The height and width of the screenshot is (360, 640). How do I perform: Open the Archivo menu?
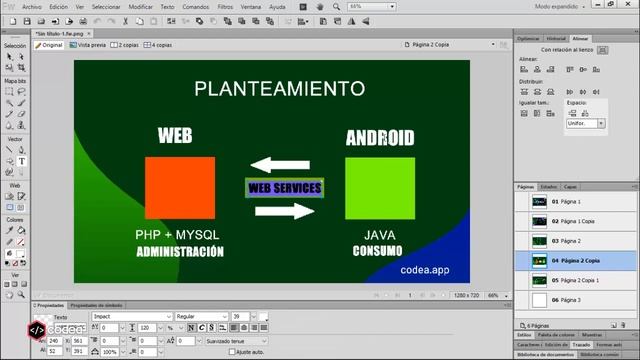pyautogui.click(x=32, y=7)
